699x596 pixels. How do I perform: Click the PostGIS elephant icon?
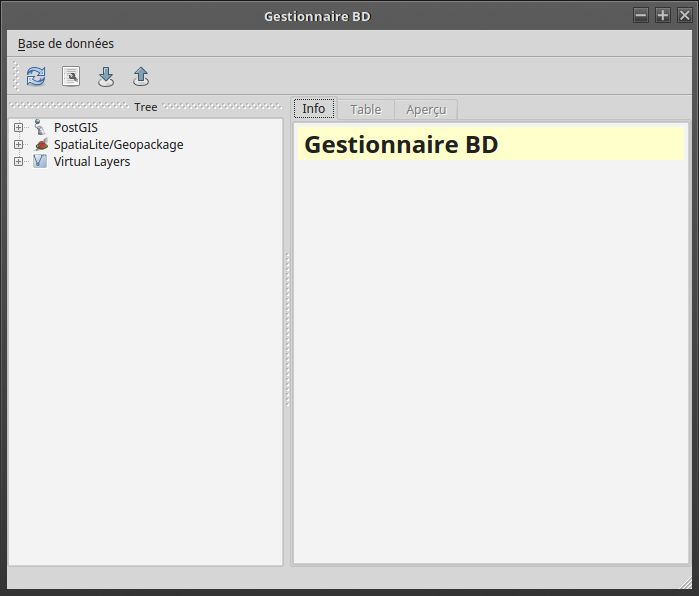(40, 127)
